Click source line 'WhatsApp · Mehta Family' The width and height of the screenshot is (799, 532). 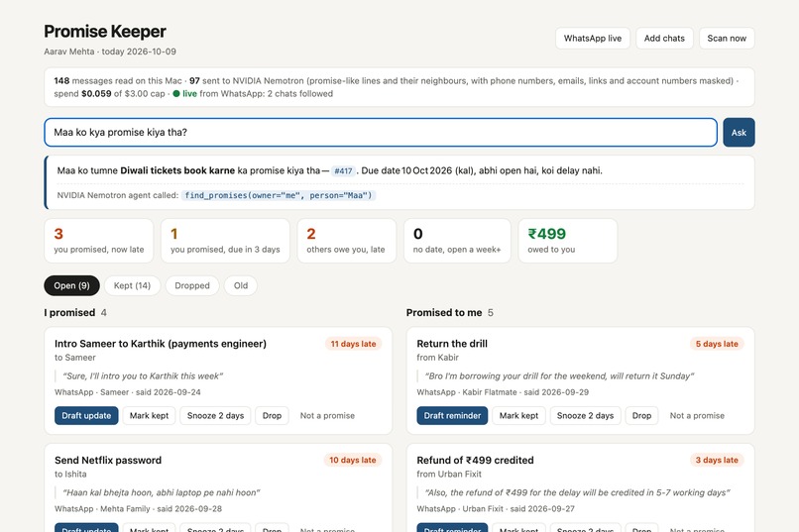click(138, 508)
